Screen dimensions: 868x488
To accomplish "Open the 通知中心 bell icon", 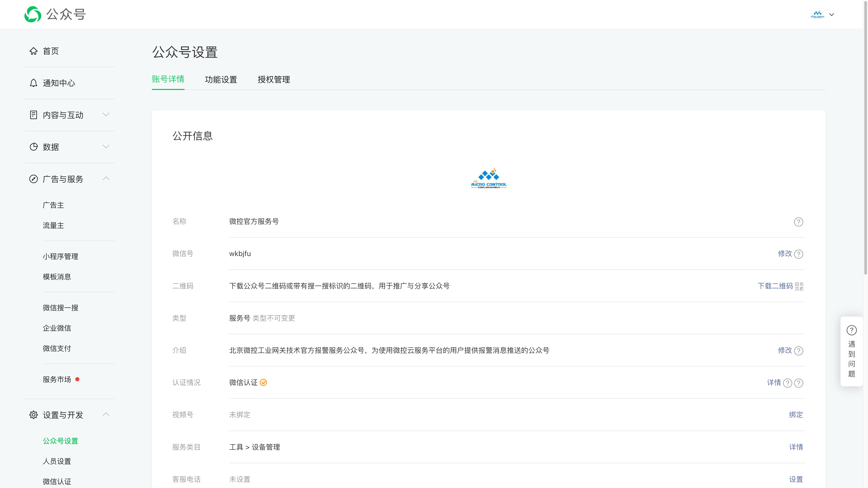I will coord(33,83).
